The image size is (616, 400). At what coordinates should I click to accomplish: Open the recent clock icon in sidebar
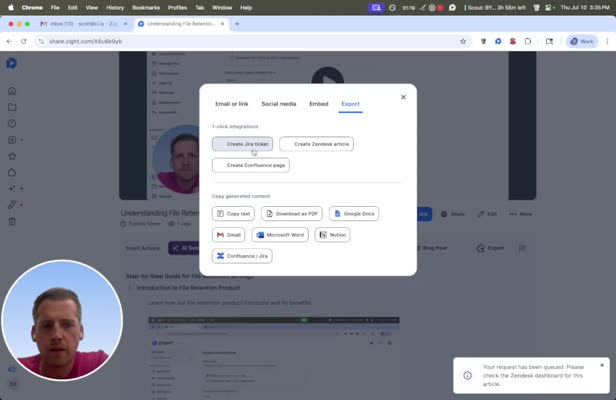pos(12,123)
